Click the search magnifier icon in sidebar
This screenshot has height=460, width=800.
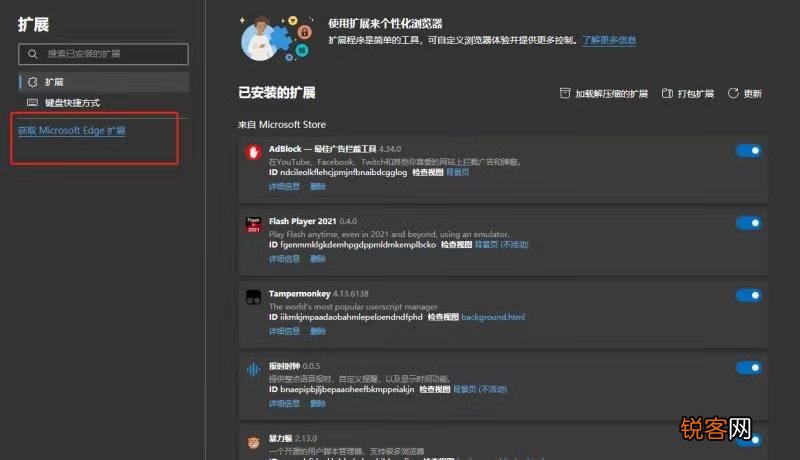point(33,54)
